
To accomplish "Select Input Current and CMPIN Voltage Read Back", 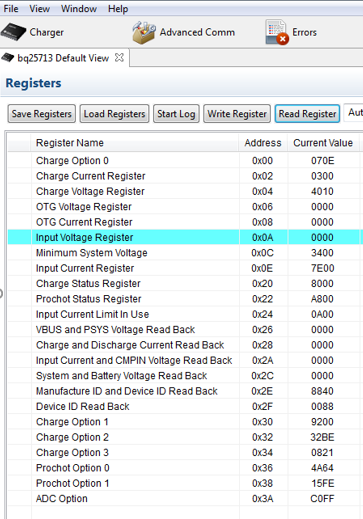I will [x=184, y=360].
